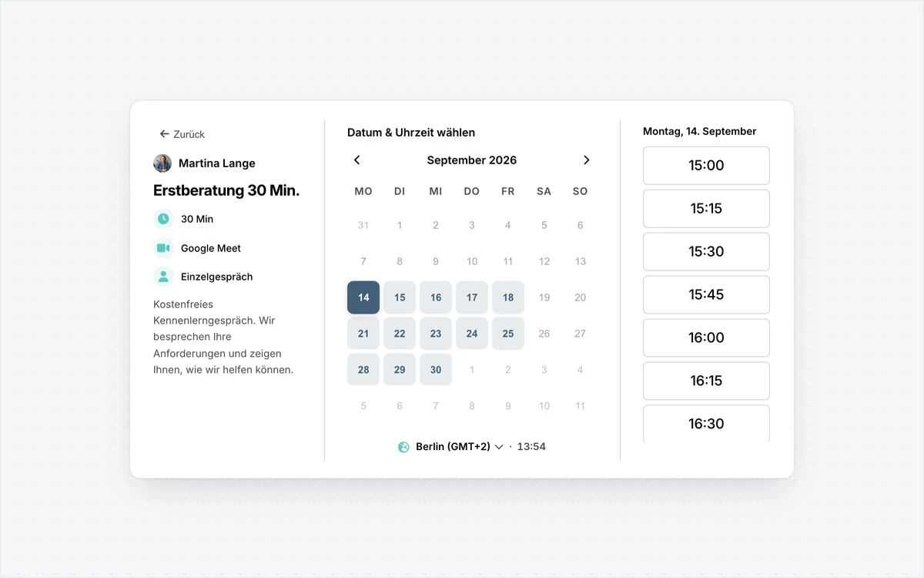Click the current time 13:54
The image size is (924, 578).
[x=531, y=447]
